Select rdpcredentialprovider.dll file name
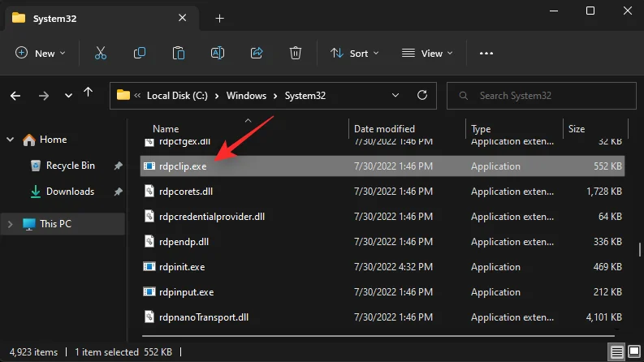The width and height of the screenshot is (644, 362). (x=212, y=216)
